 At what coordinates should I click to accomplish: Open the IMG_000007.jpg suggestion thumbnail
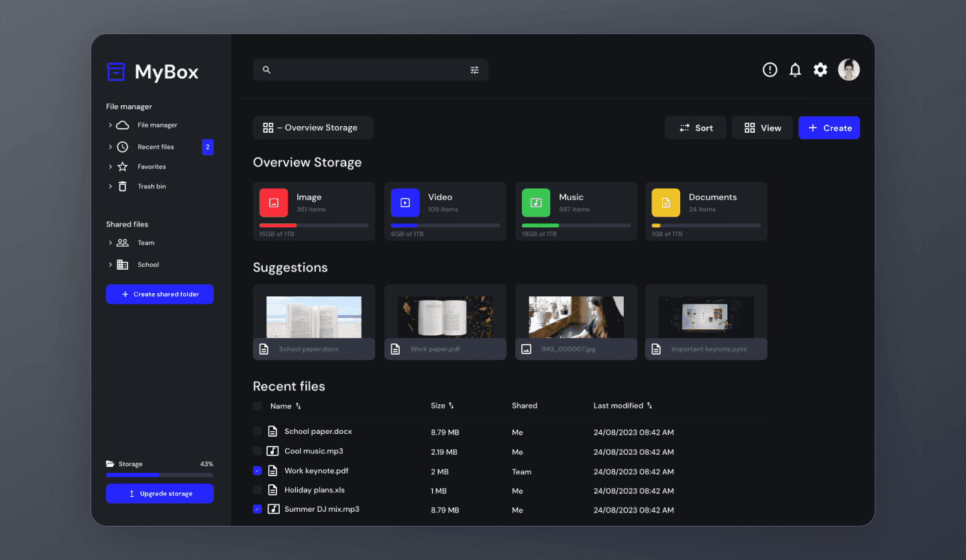pyautogui.click(x=576, y=317)
